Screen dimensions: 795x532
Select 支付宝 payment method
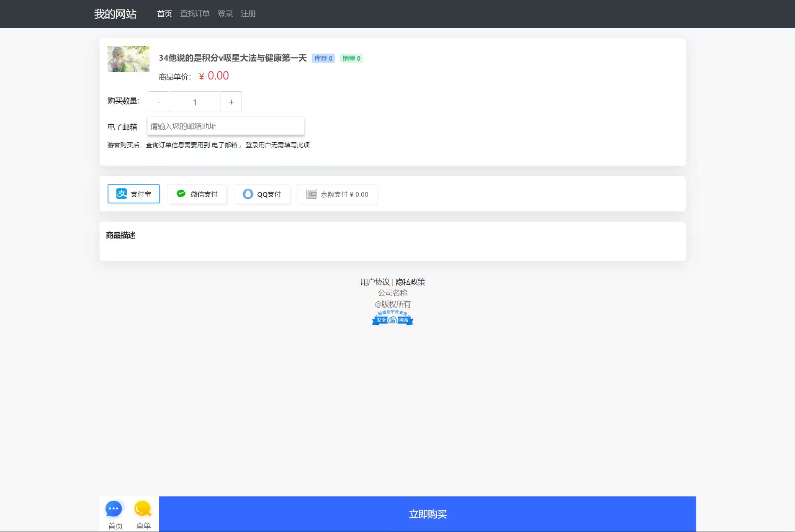134,194
